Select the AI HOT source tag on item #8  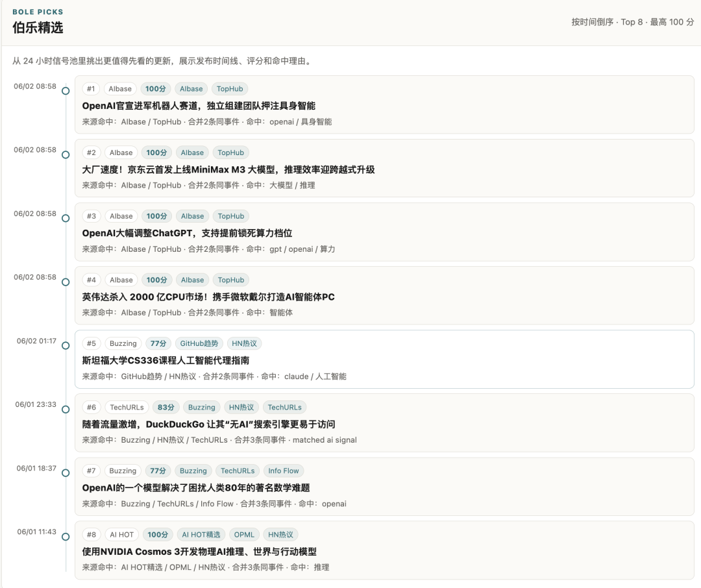point(121,535)
